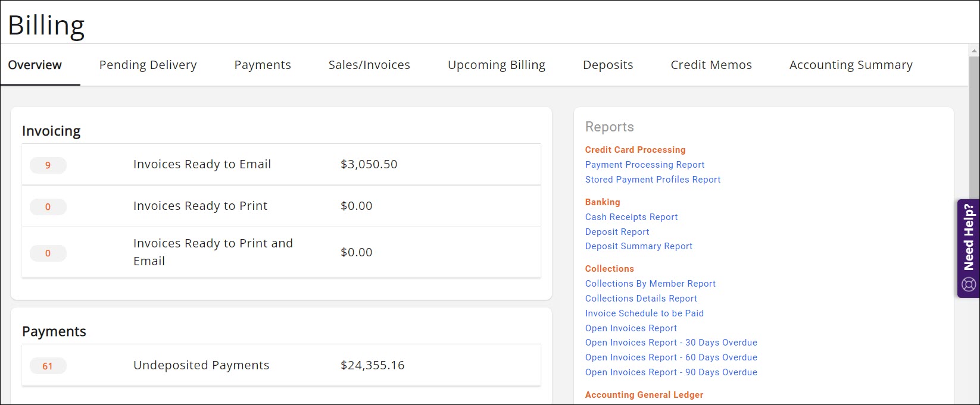
Task: Open Invoice Schedule to be Paid
Action: tap(644, 313)
